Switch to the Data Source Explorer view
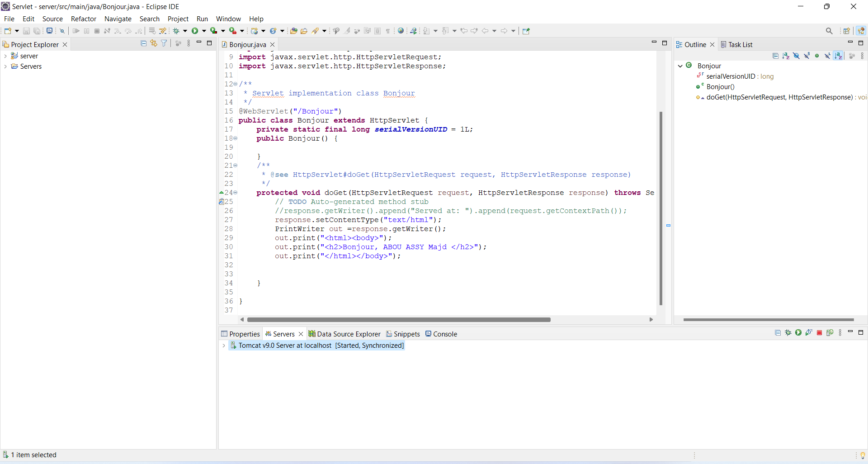 point(348,334)
